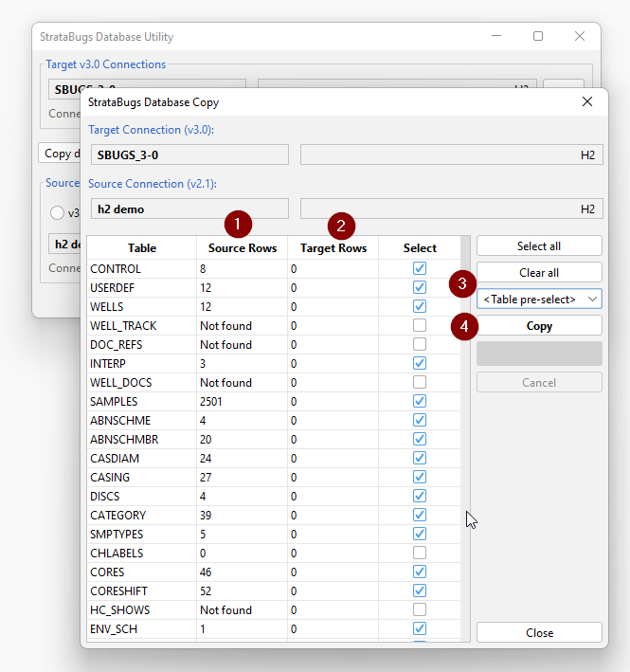Click the Select all button

(x=539, y=246)
